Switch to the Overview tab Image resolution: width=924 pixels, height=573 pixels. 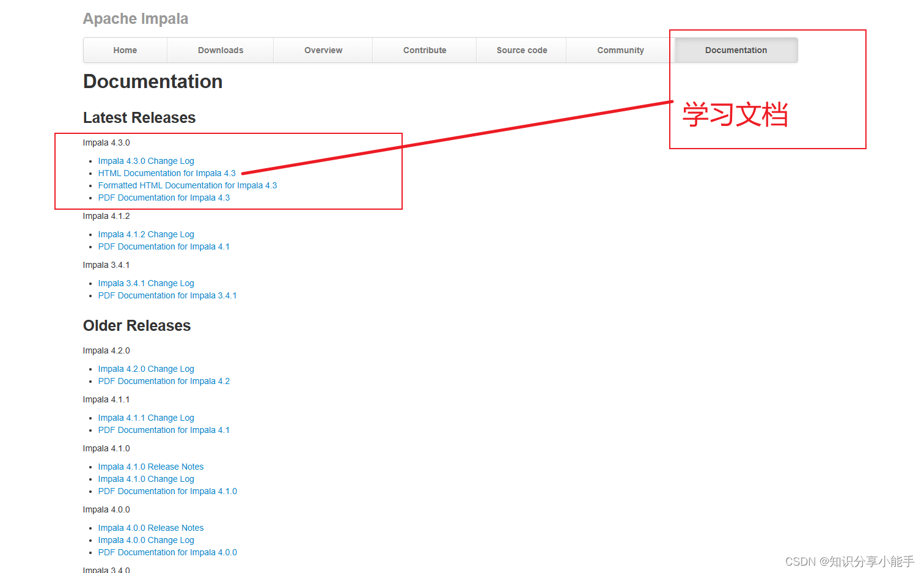click(323, 50)
